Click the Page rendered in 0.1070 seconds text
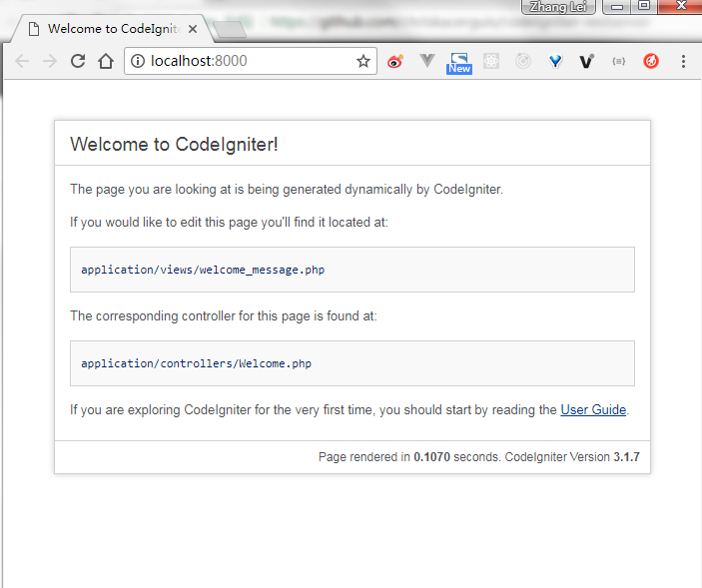The width and height of the screenshot is (702, 588). pyautogui.click(x=409, y=457)
